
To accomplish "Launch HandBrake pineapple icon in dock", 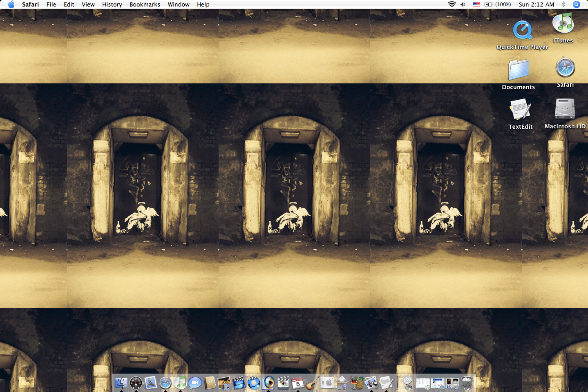I will pyautogui.click(x=357, y=383).
